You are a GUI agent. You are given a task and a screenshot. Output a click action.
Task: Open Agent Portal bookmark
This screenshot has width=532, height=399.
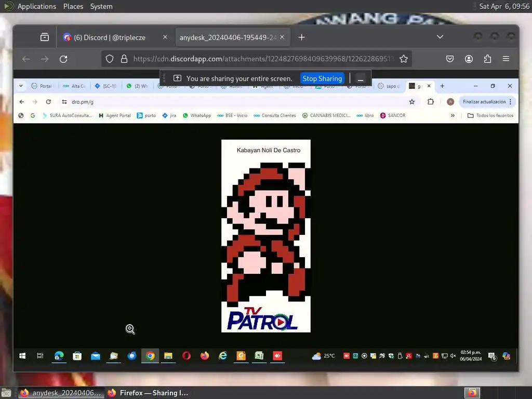coord(115,116)
